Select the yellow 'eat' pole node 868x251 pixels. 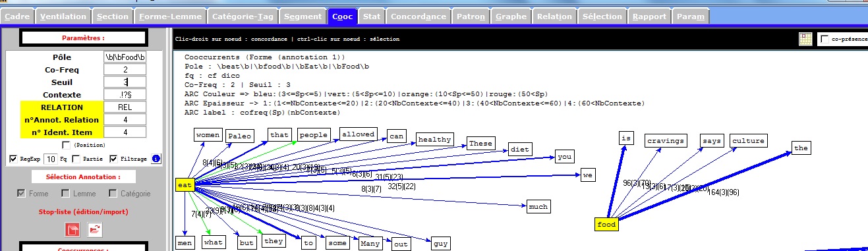coord(185,186)
